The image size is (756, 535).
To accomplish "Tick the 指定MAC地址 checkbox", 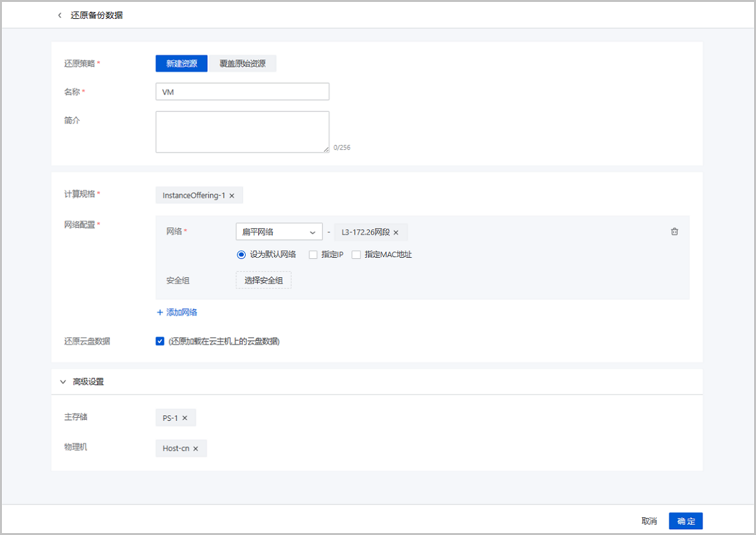I will coord(357,255).
